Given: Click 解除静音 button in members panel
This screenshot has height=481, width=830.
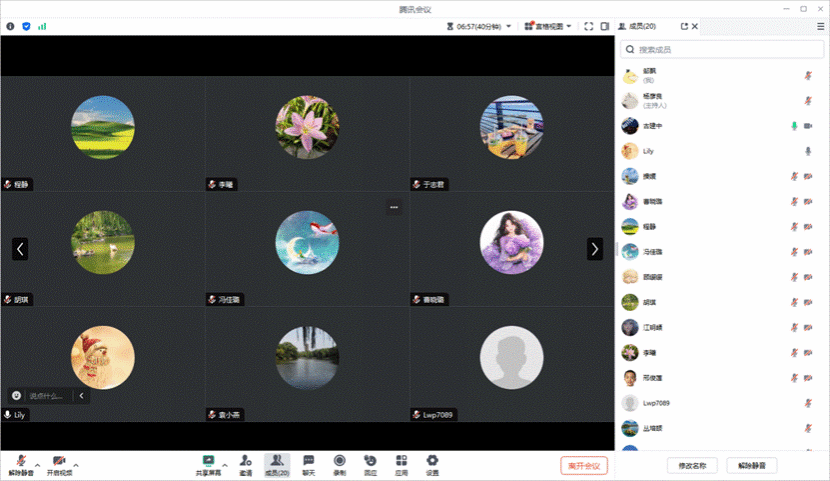Looking at the screenshot, I should pyautogui.click(x=752, y=466).
